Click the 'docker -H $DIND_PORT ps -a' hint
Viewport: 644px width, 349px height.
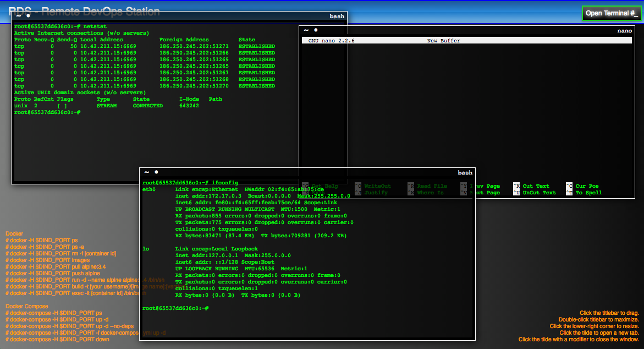pyautogui.click(x=45, y=247)
